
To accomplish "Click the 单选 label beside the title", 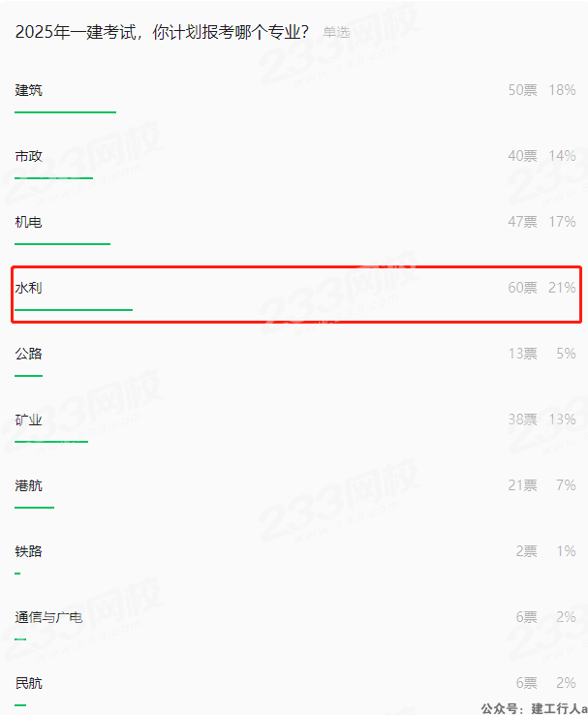I will pos(336,32).
